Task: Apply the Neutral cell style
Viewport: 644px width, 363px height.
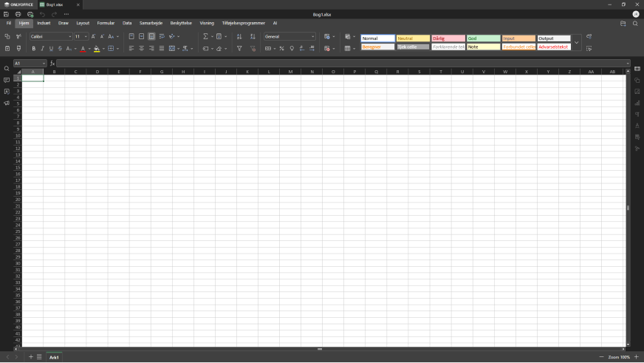Action: pos(413,38)
